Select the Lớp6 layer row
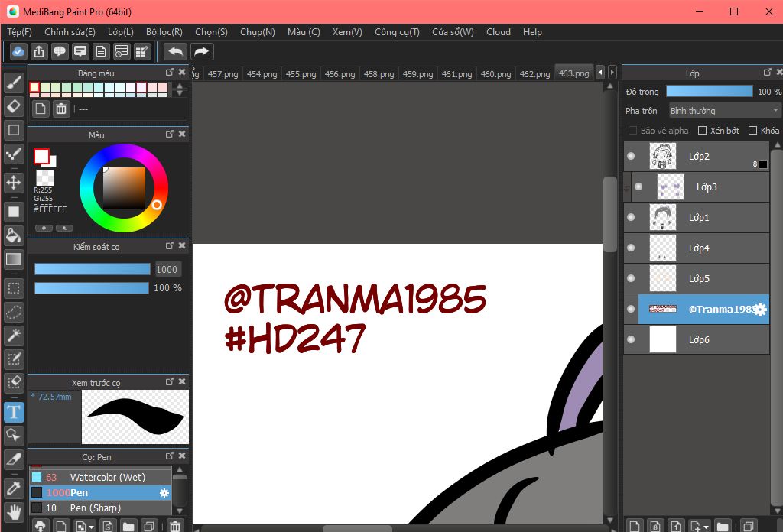 click(x=697, y=339)
